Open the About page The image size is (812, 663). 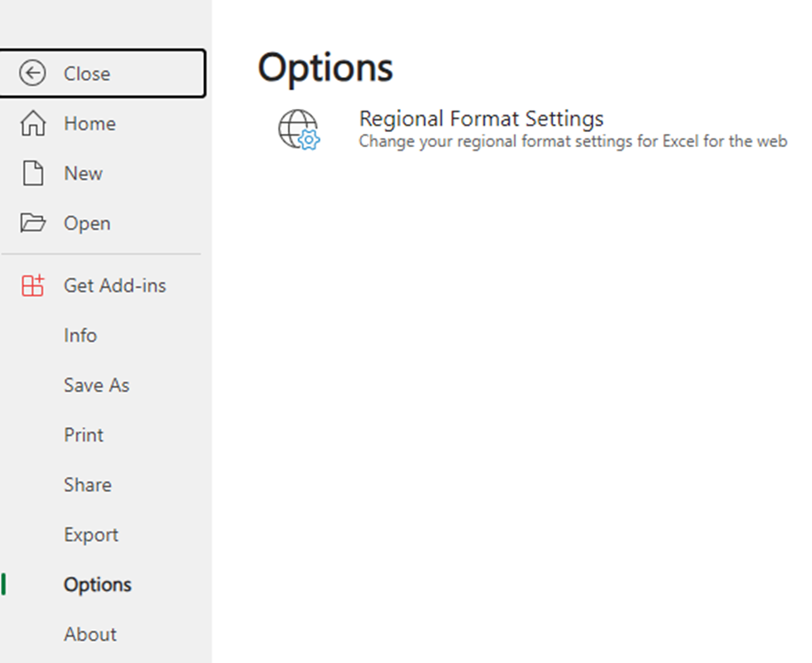point(90,634)
